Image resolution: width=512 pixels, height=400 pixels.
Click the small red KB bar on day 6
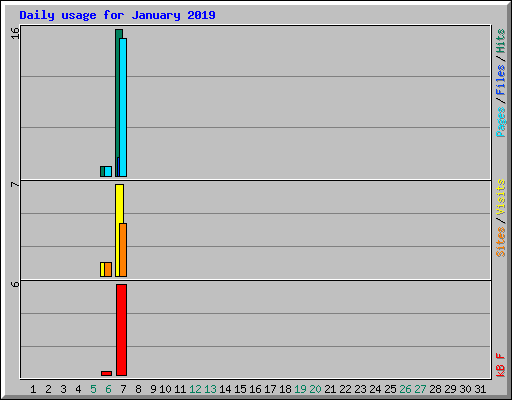click(107, 373)
